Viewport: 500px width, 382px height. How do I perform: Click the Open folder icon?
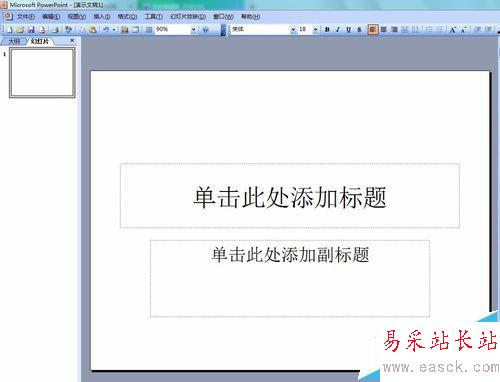(x=20, y=30)
